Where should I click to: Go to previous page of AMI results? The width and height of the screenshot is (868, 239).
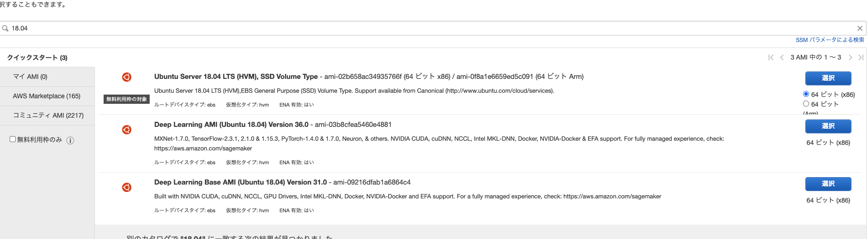[782, 57]
